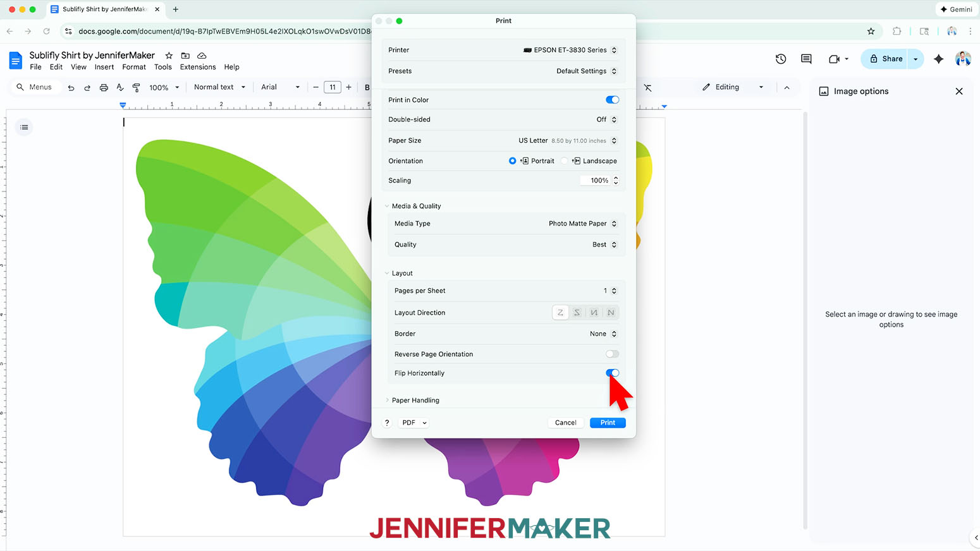
Task: Open the File menu
Action: click(35, 67)
